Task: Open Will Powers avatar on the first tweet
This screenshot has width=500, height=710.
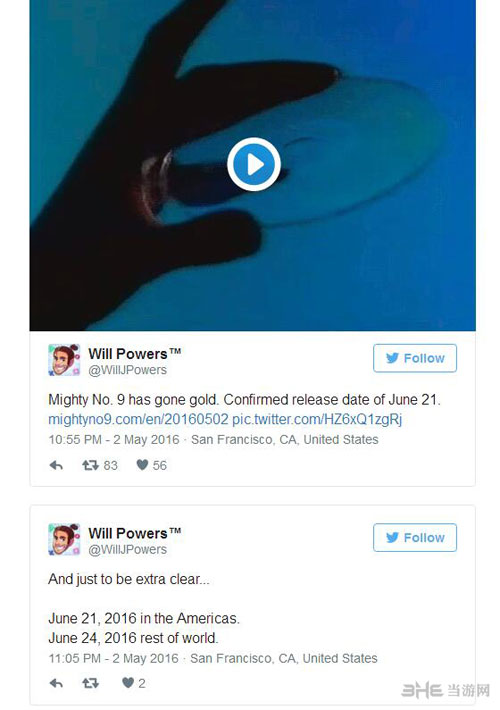Action: pos(64,360)
